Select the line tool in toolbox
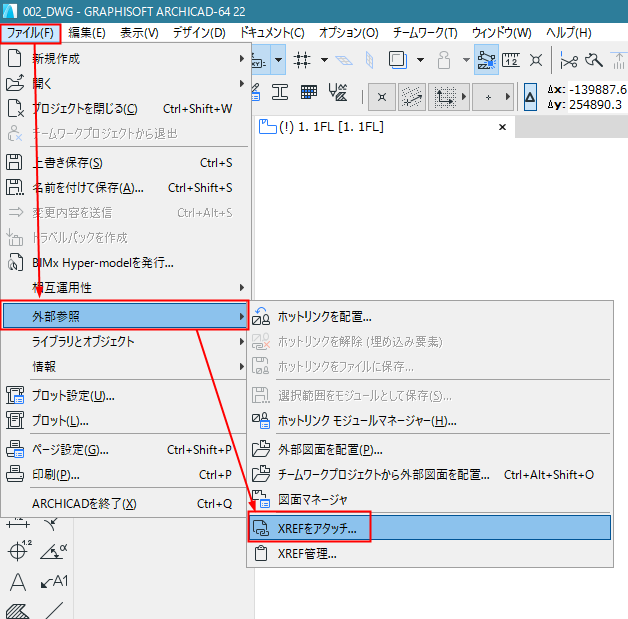The height and width of the screenshot is (619, 628). (x=54, y=611)
